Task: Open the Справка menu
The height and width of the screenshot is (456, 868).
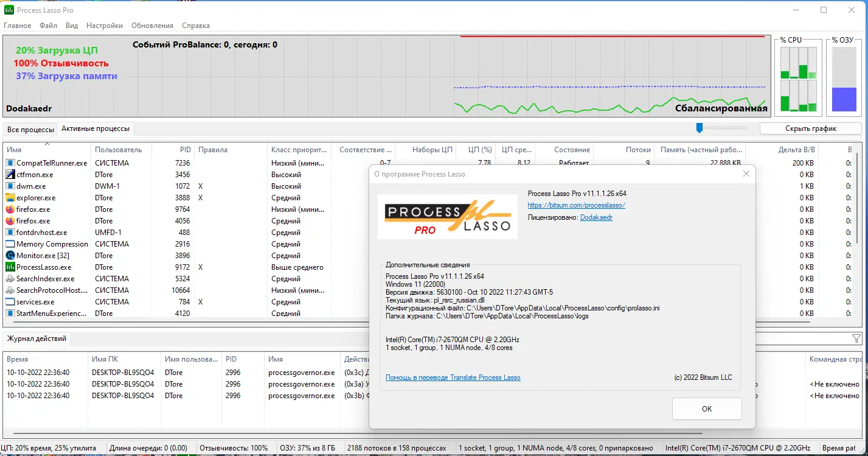Action: [x=195, y=26]
